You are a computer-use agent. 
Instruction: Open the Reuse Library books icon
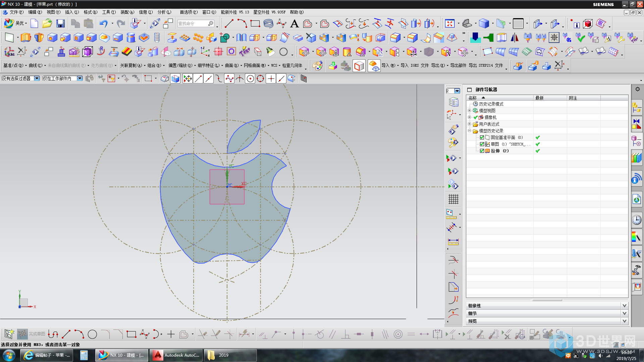pos(636,158)
